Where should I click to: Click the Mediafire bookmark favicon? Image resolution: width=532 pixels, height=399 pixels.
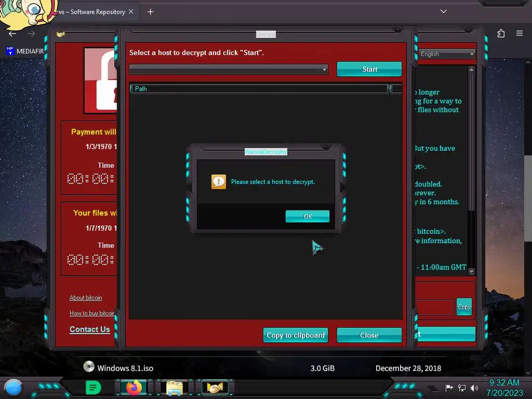click(x=10, y=51)
